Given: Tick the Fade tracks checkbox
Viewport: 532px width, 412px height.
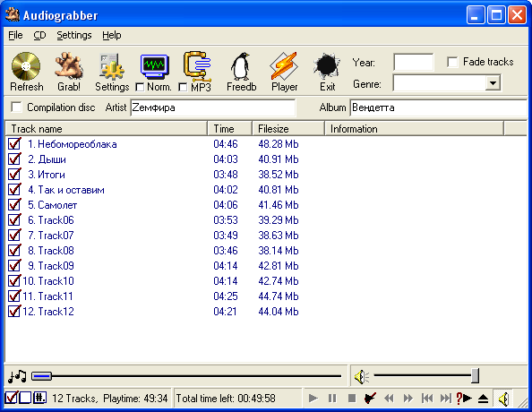Looking at the screenshot, I should point(452,62).
